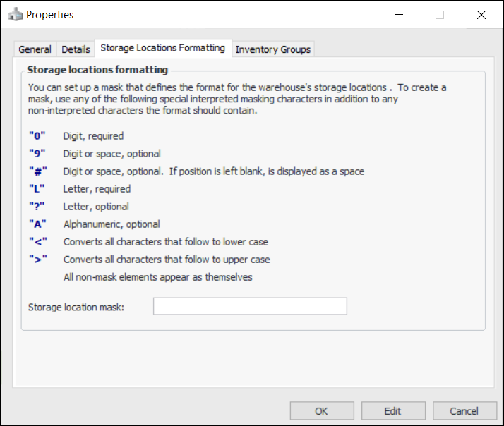
Task: Go to the Inventory Groups tab
Action: tap(272, 49)
